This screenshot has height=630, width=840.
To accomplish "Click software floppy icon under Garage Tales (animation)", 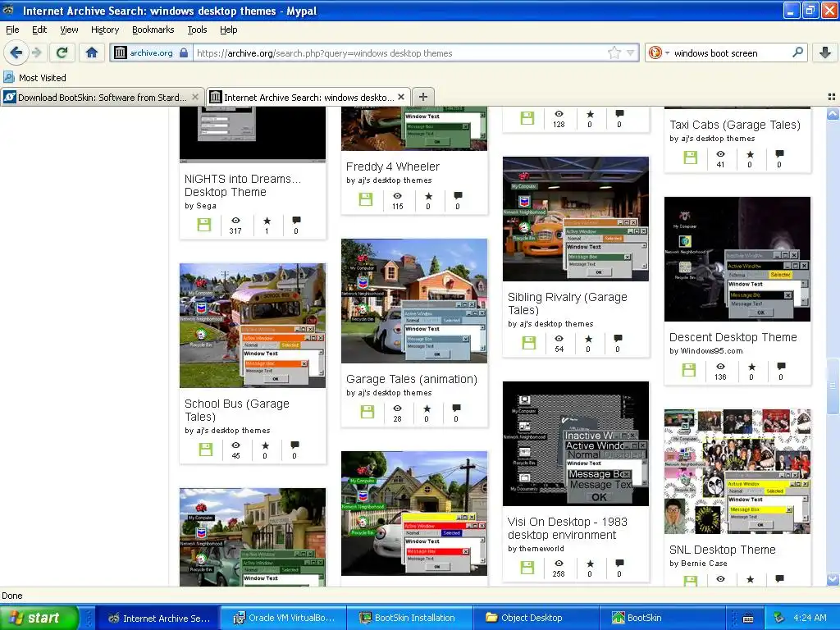I will click(367, 412).
